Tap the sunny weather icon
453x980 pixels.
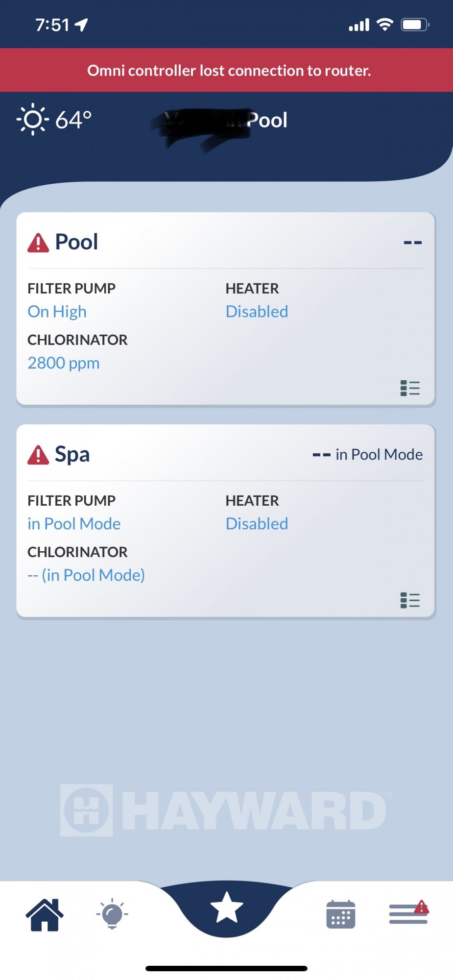point(33,120)
